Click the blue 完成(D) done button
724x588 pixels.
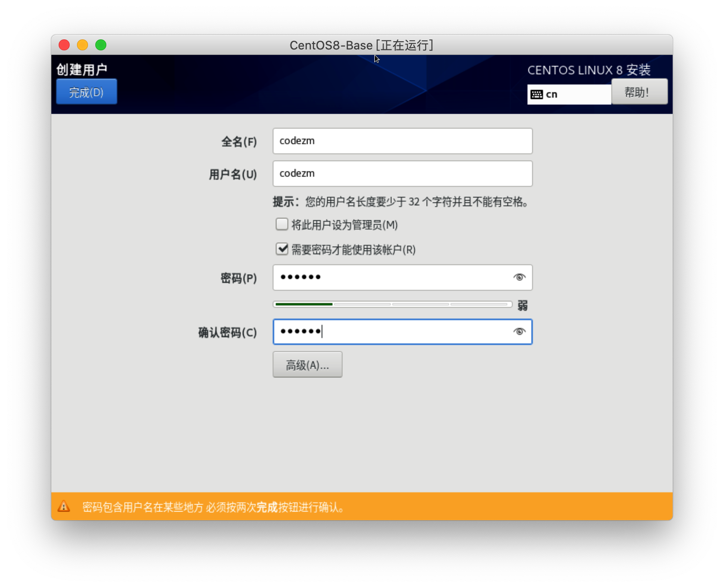click(87, 92)
